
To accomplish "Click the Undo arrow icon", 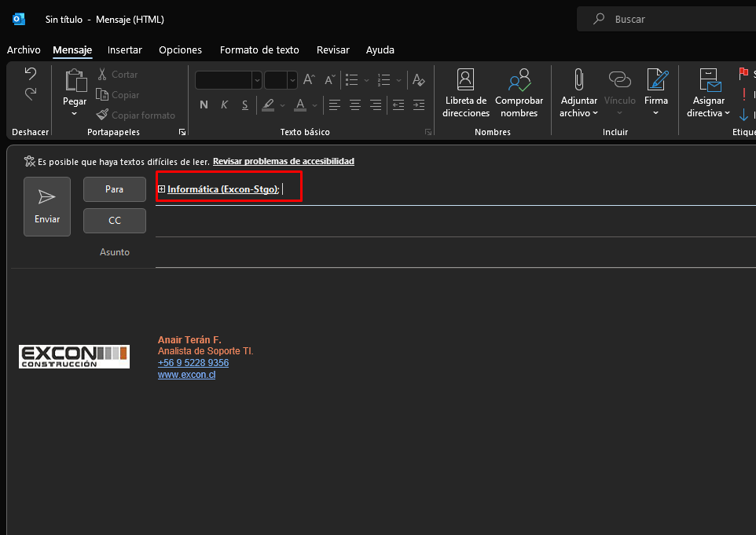I will (31, 74).
